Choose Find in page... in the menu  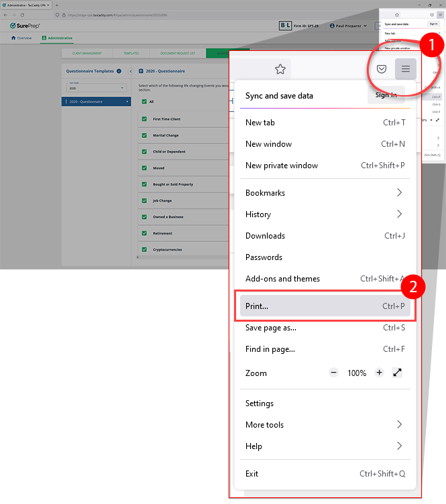pos(325,349)
